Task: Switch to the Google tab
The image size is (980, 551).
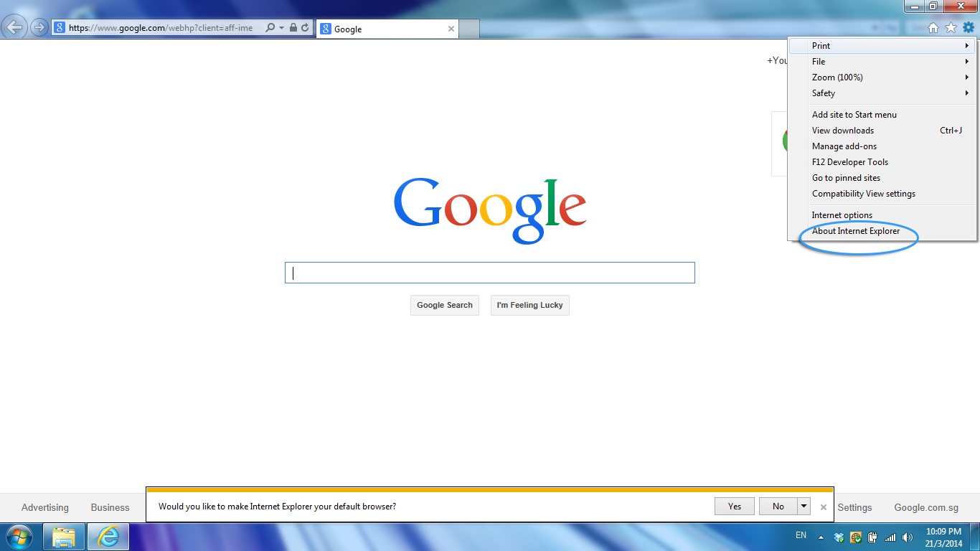Action: pyautogui.click(x=387, y=29)
